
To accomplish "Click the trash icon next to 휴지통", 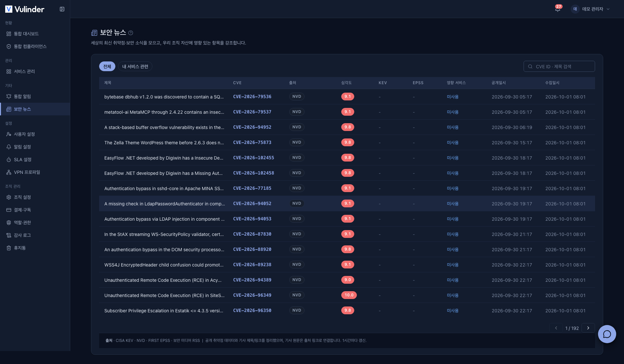I will (x=9, y=248).
